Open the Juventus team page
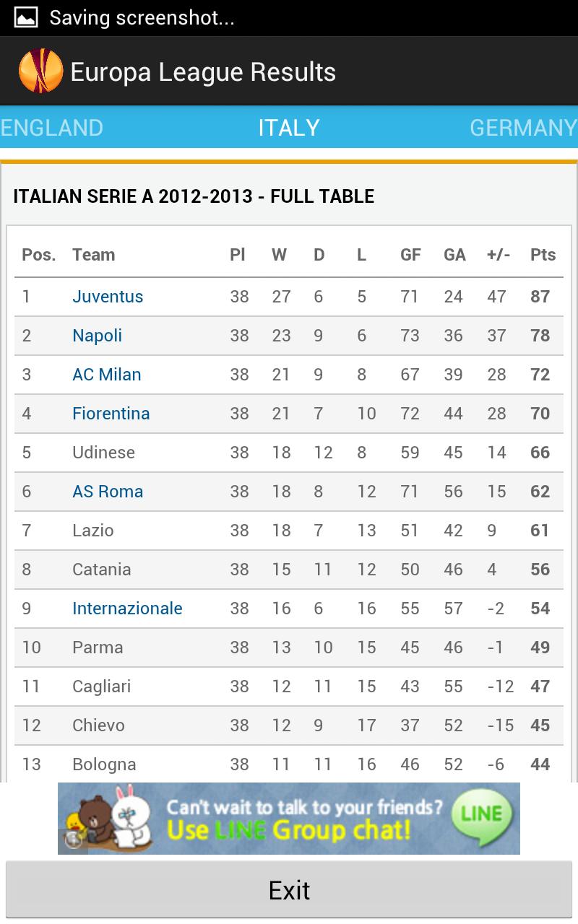The image size is (578, 924). coord(107,297)
